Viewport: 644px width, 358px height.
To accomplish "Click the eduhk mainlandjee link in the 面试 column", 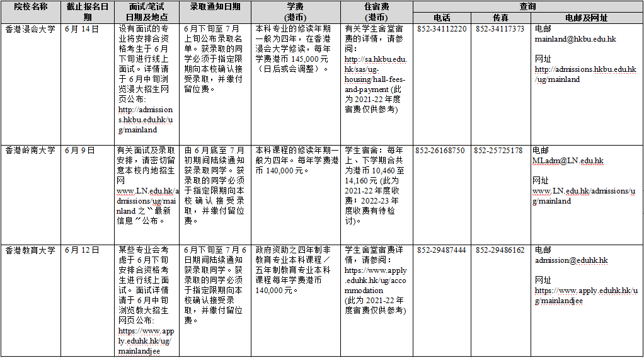I will (144, 341).
